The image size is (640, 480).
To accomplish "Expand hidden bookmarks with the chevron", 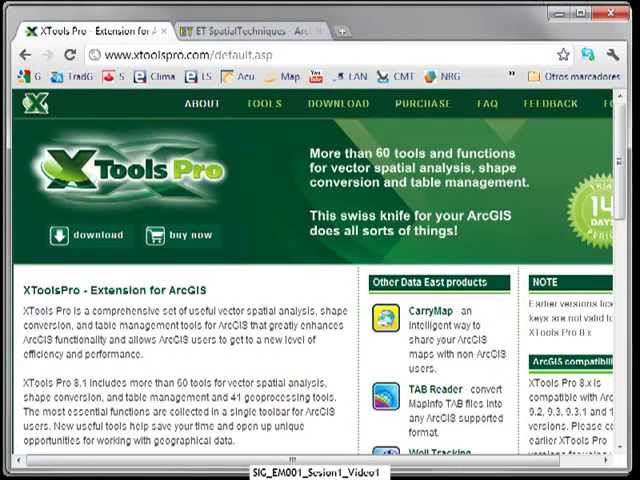I will point(511,74).
